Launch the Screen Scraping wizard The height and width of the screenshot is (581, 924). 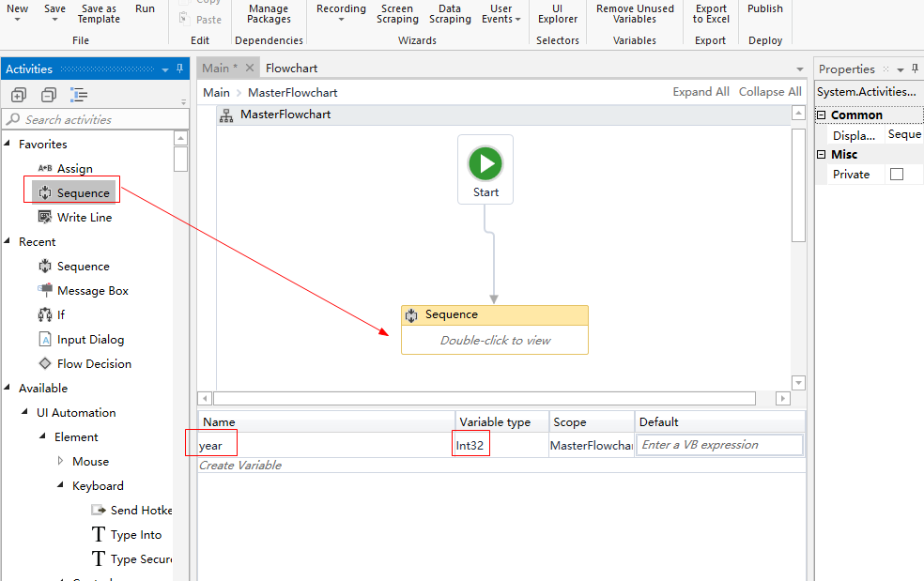(x=397, y=12)
